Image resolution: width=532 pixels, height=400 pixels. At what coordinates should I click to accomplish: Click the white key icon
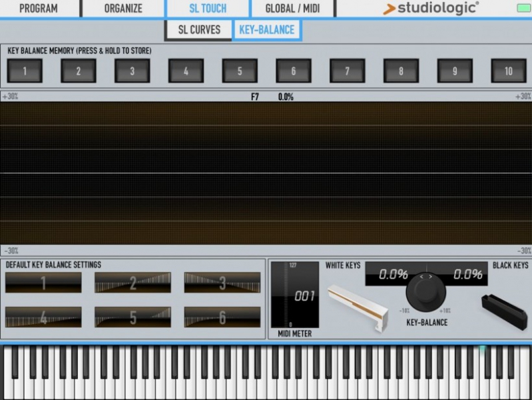click(358, 308)
